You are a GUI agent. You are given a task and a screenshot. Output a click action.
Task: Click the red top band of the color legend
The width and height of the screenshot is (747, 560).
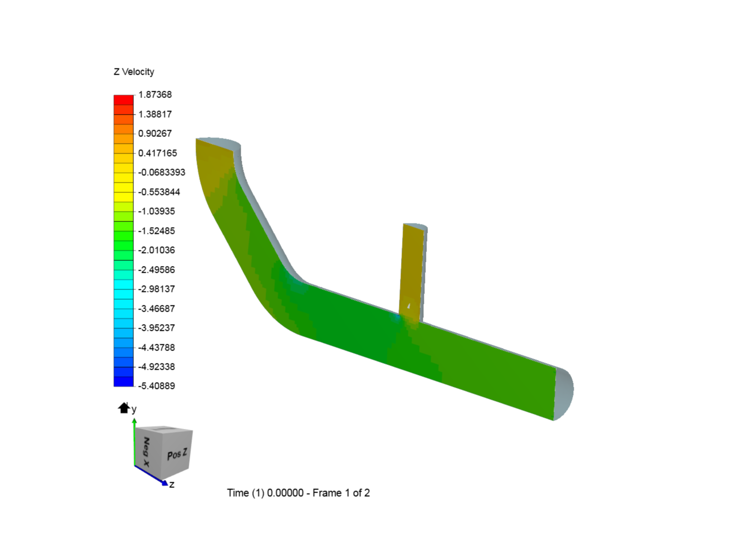[123, 100]
